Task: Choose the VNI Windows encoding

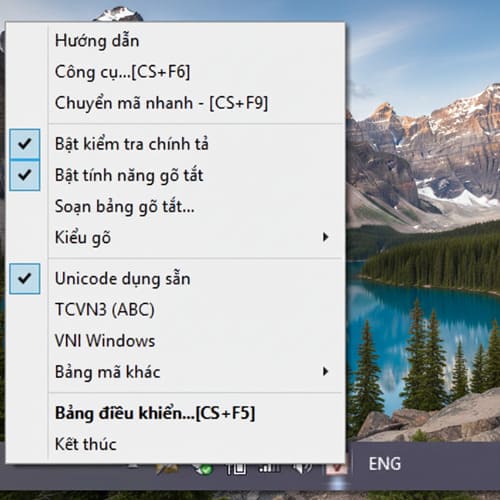Action: tap(176, 341)
